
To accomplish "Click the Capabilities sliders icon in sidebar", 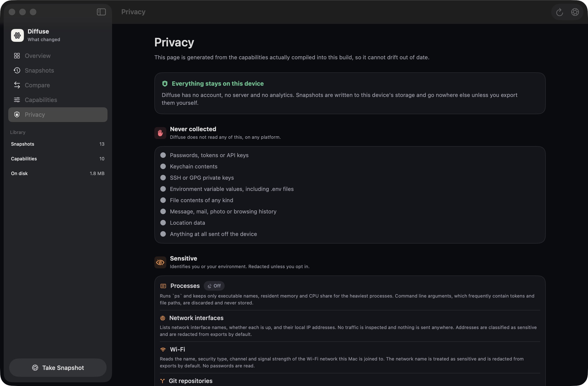I will (17, 100).
